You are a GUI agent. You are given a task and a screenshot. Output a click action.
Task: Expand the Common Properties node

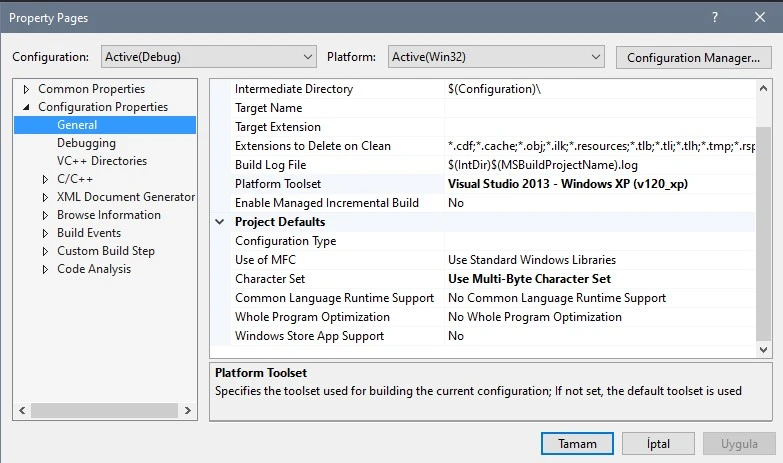tap(26, 89)
